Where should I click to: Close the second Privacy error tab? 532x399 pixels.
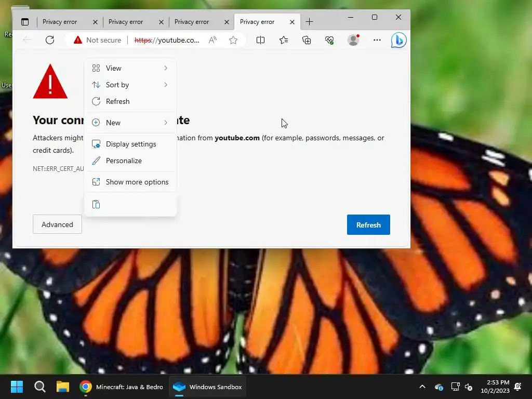click(x=161, y=22)
